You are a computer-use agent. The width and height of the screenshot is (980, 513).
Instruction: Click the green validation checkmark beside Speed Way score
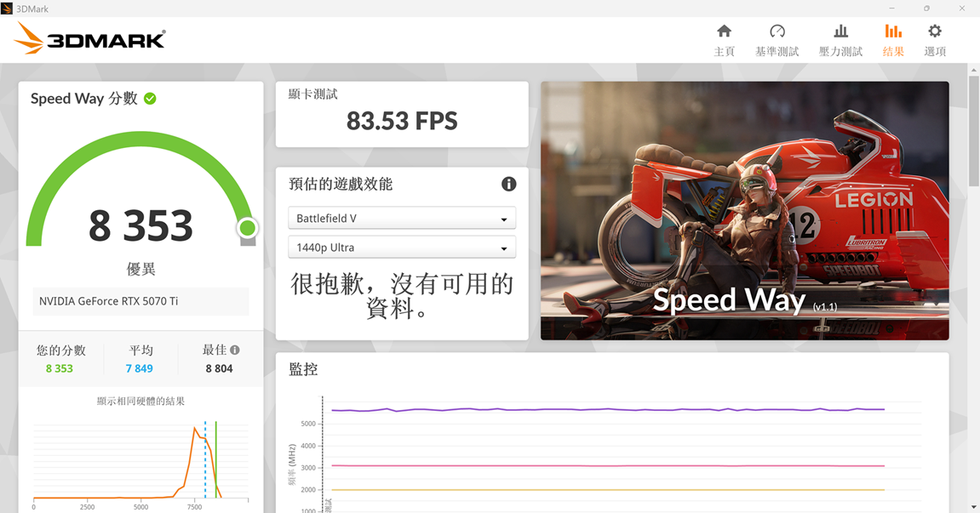pos(150,98)
